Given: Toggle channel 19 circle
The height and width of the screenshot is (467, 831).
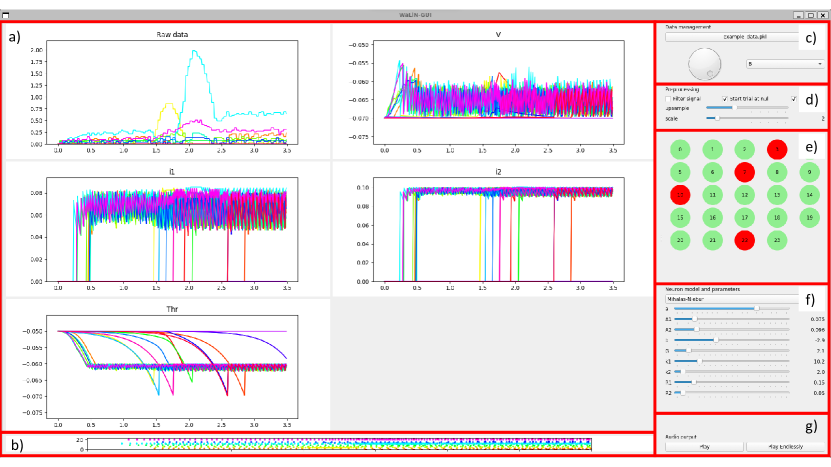Looking at the screenshot, I should [x=809, y=217].
